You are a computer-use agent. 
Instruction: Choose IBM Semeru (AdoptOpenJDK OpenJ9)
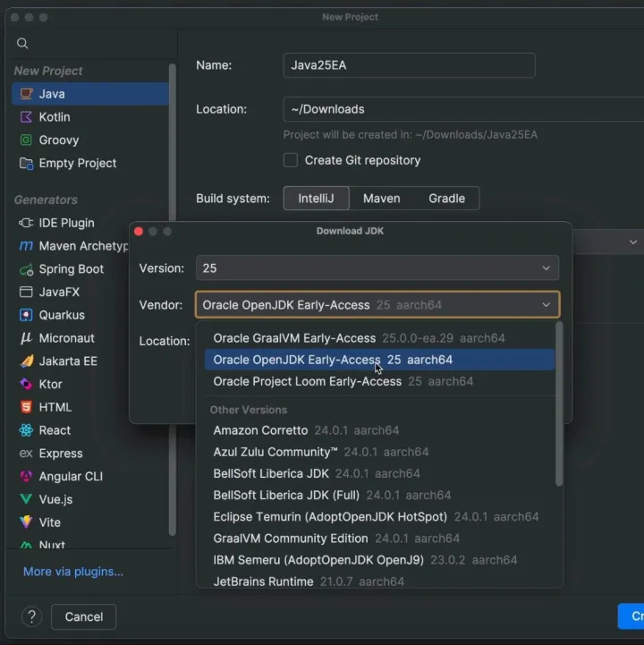[379, 560]
